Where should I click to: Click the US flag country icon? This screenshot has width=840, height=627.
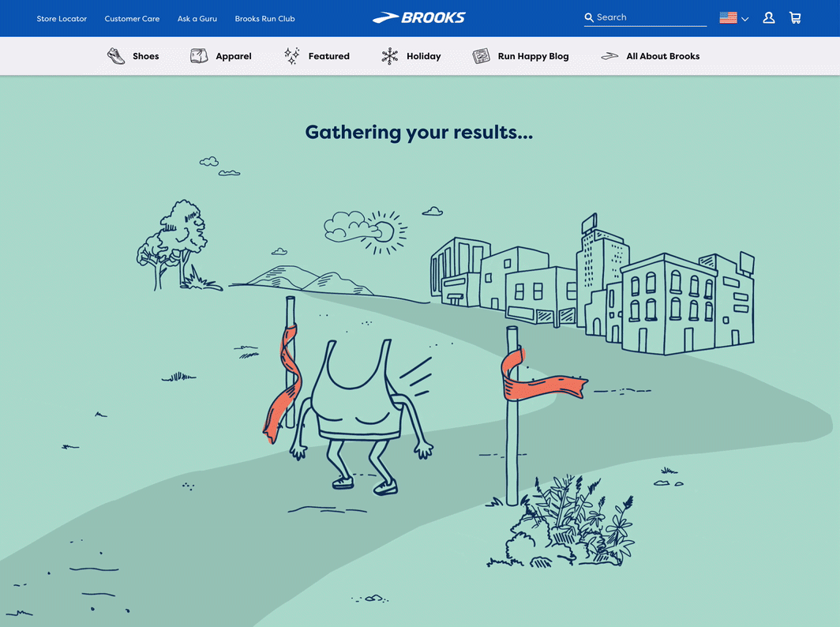click(x=728, y=17)
